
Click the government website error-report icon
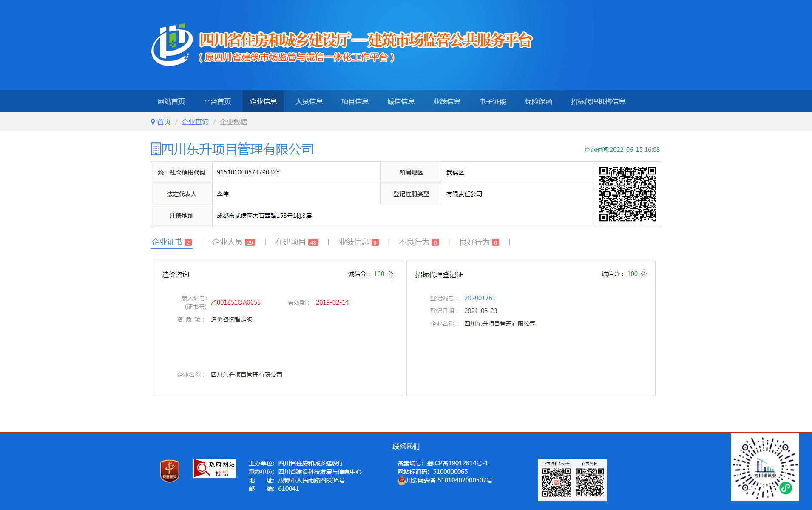tap(215, 468)
